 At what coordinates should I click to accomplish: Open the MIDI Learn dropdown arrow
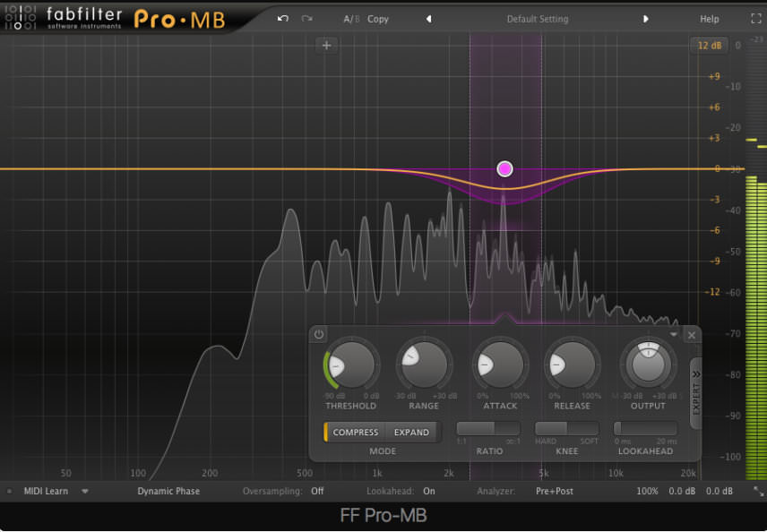[x=85, y=491]
